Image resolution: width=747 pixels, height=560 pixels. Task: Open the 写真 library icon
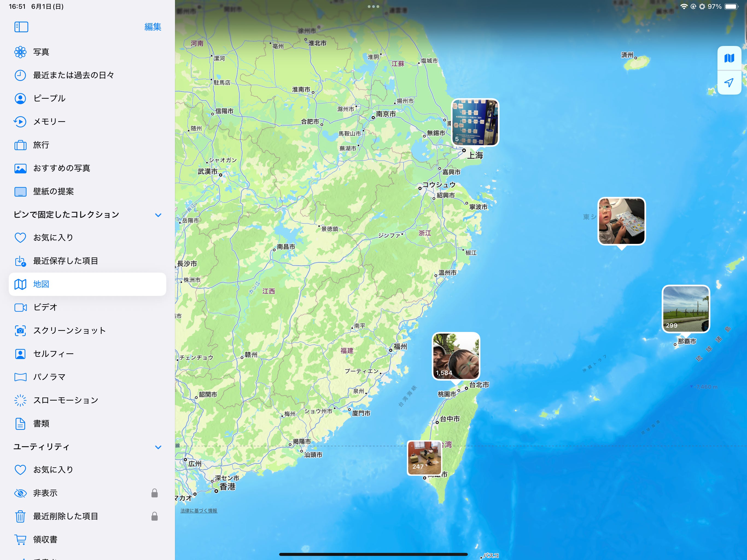20,52
